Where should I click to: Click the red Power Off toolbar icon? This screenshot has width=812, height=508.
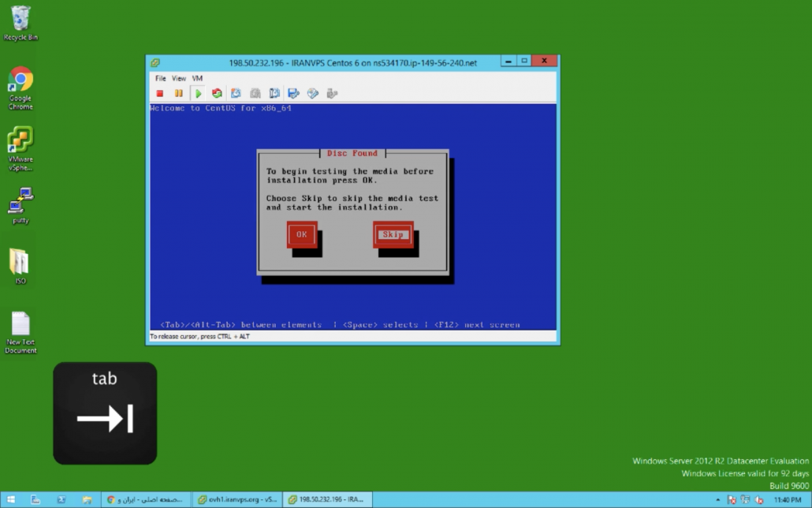coord(160,93)
